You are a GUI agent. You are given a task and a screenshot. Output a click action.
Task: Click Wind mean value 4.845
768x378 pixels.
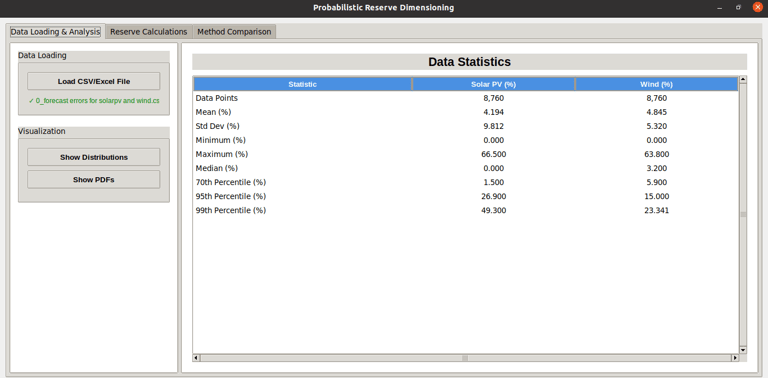[x=656, y=112]
